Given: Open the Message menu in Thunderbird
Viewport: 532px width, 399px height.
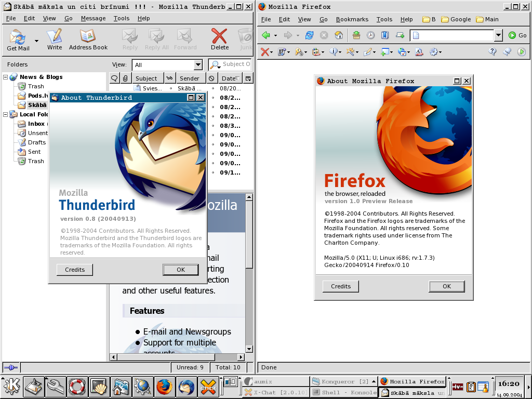Looking at the screenshot, I should coord(93,18).
